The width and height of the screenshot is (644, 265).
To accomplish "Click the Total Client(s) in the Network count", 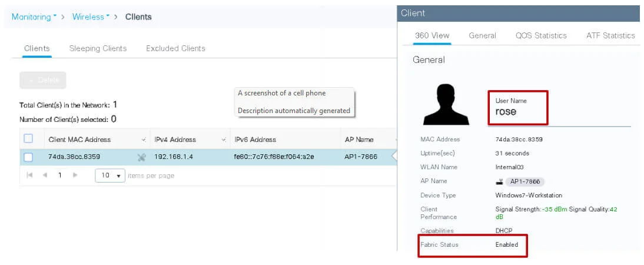I will pos(115,105).
